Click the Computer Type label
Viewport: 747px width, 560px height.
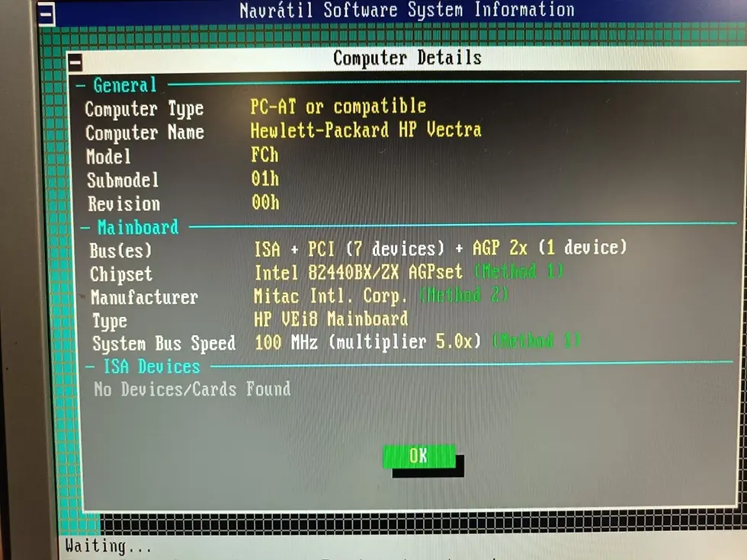pos(144,110)
